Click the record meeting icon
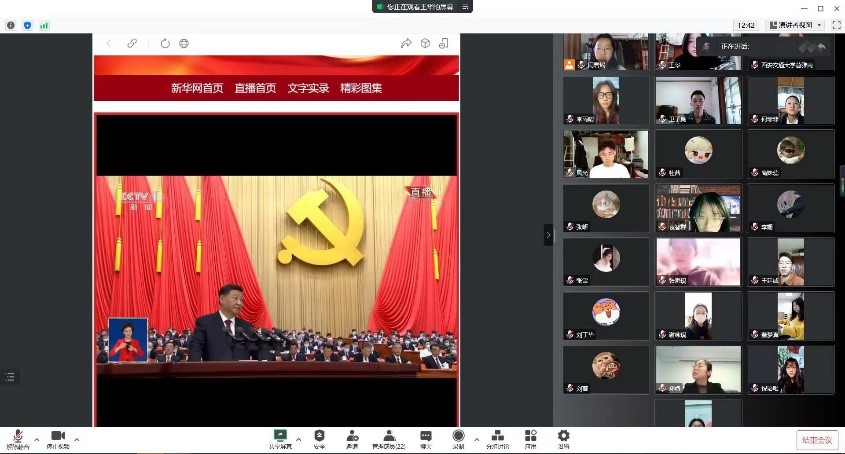 [458, 436]
